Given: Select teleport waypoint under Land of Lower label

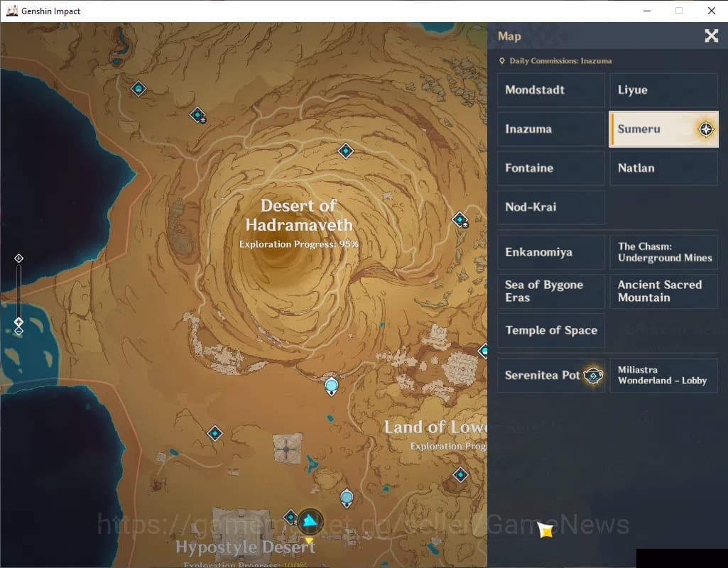Looking at the screenshot, I should [461, 474].
